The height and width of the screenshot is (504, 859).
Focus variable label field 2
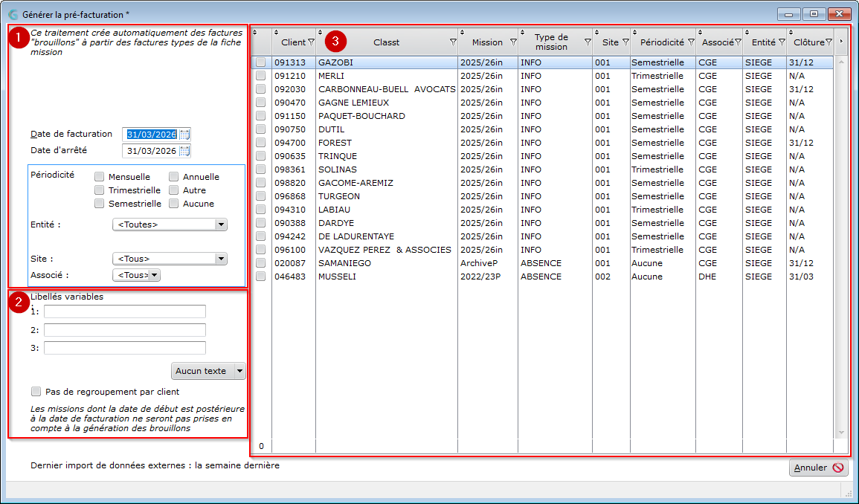coord(125,330)
